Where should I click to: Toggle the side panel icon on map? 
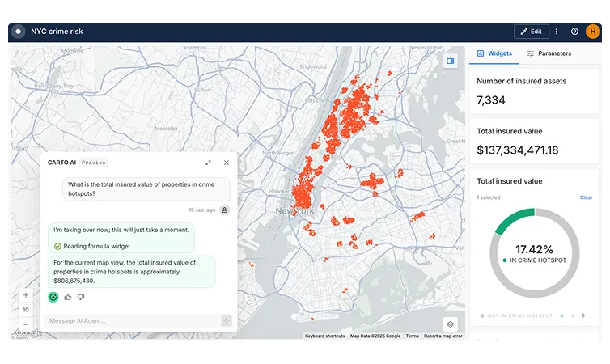(x=450, y=61)
